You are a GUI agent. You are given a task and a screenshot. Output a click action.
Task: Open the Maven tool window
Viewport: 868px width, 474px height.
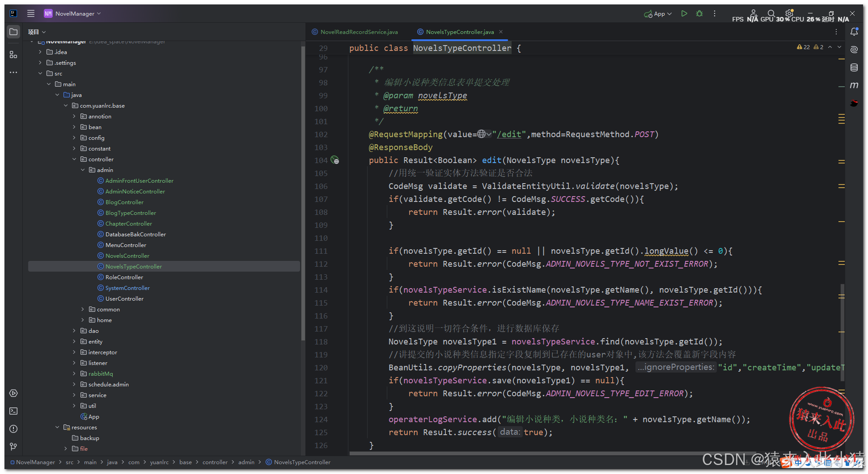coord(854,85)
